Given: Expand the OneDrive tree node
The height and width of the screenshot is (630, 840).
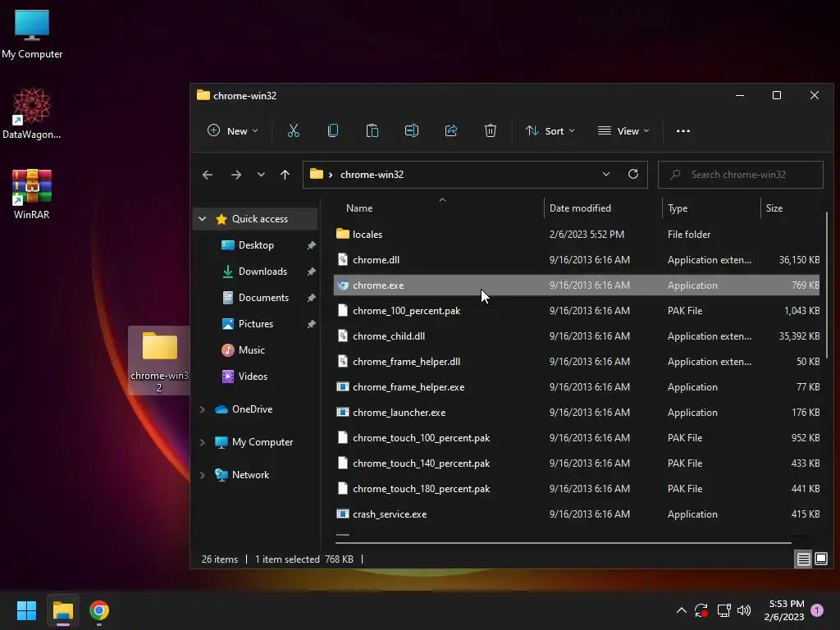Looking at the screenshot, I should (202, 409).
